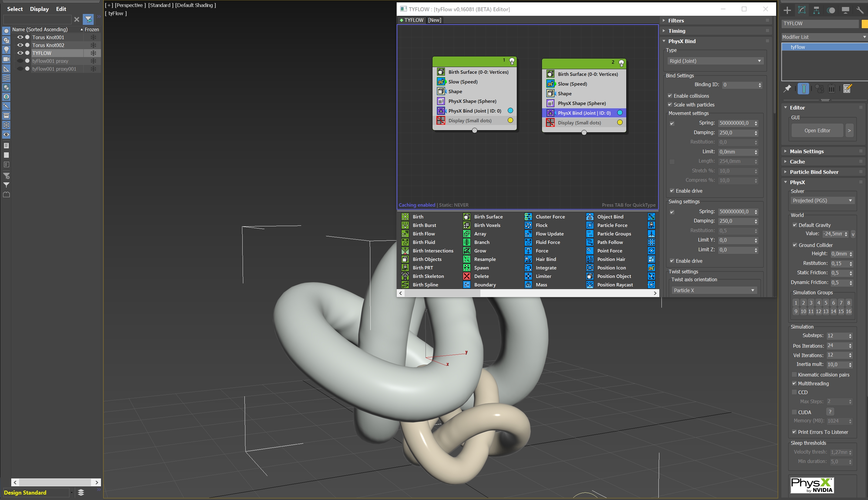The width and height of the screenshot is (868, 500).
Task: Open the Display menu in scene explorer
Action: click(39, 9)
